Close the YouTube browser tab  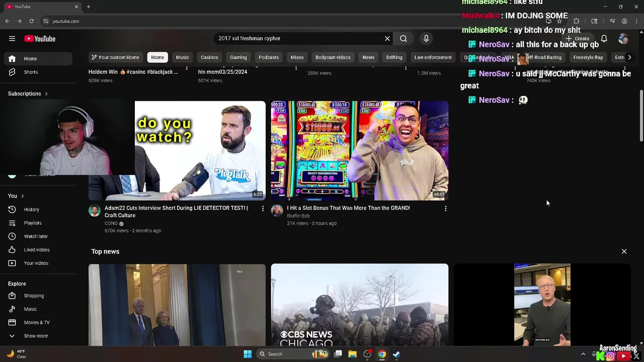76,7
